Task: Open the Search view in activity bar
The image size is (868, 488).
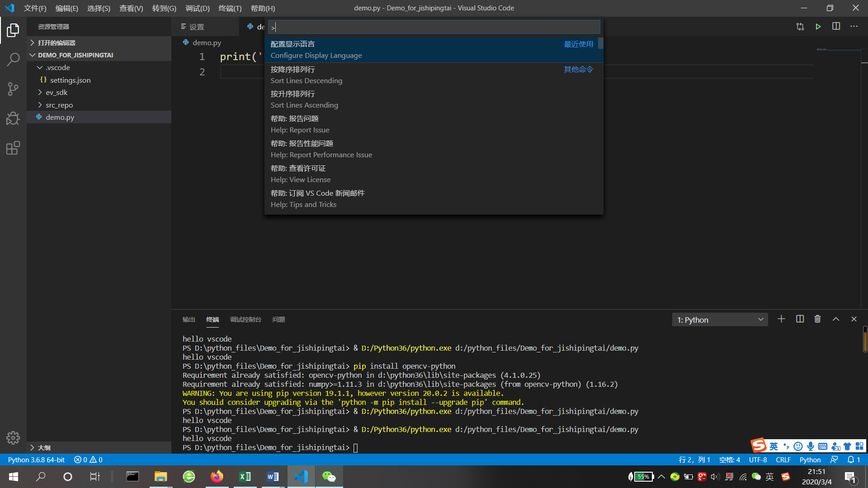Action: pyautogui.click(x=13, y=59)
